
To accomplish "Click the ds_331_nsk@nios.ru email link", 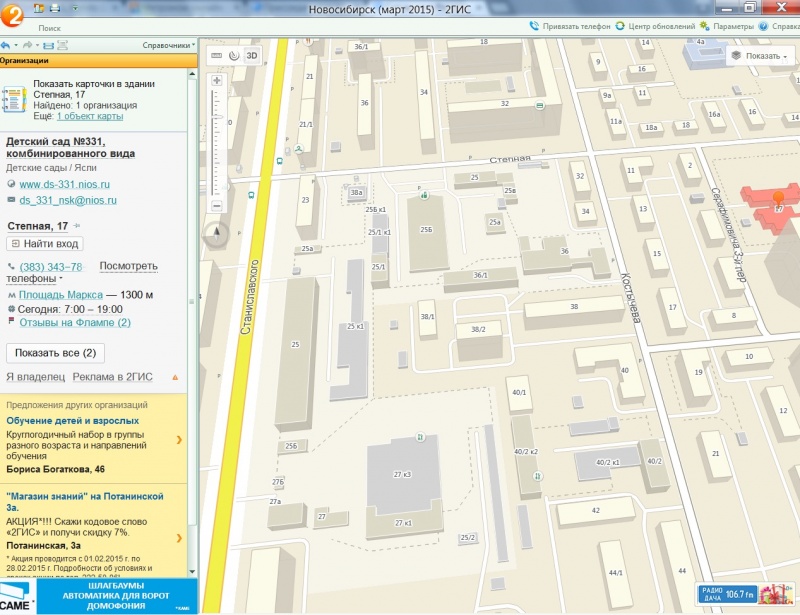I will click(68, 200).
